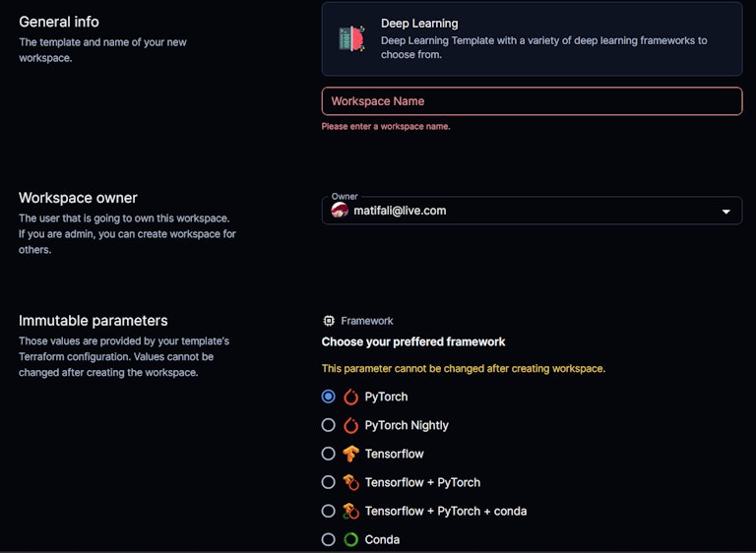Click the Deep Learning template card

532,39
